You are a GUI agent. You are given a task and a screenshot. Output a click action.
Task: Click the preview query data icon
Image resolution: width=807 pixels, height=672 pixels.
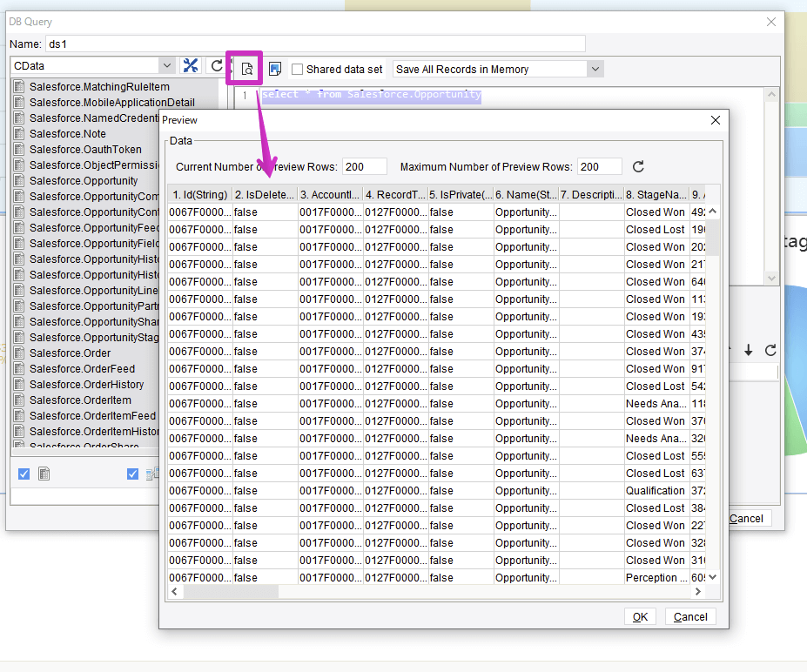247,69
